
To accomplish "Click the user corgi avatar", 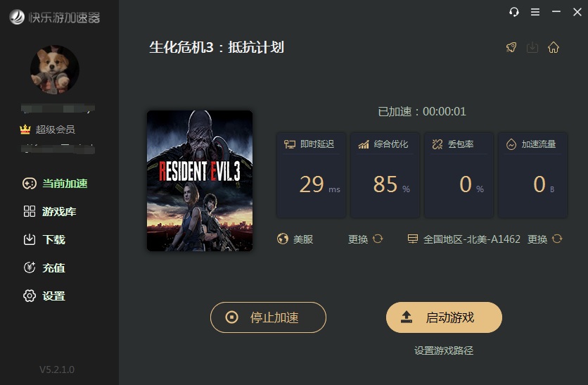I will 55,70.
